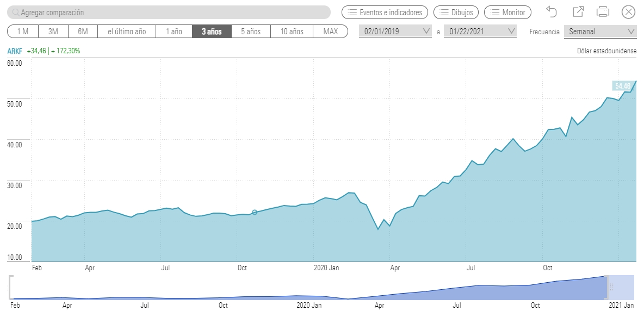Select the 5 años range tab
The width and height of the screenshot is (644, 317).
[x=250, y=31]
